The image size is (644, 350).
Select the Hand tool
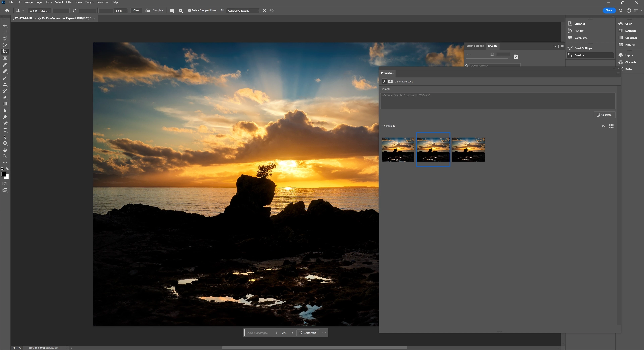coord(5,150)
